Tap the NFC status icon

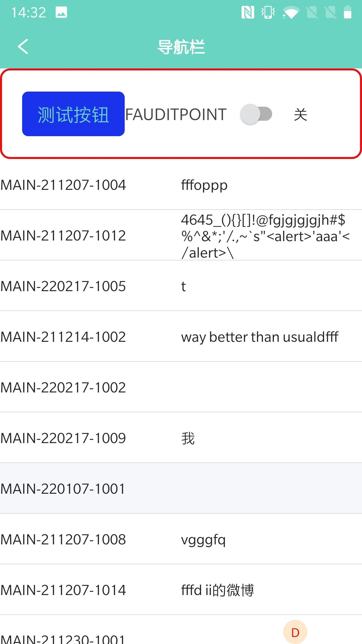click(x=248, y=13)
